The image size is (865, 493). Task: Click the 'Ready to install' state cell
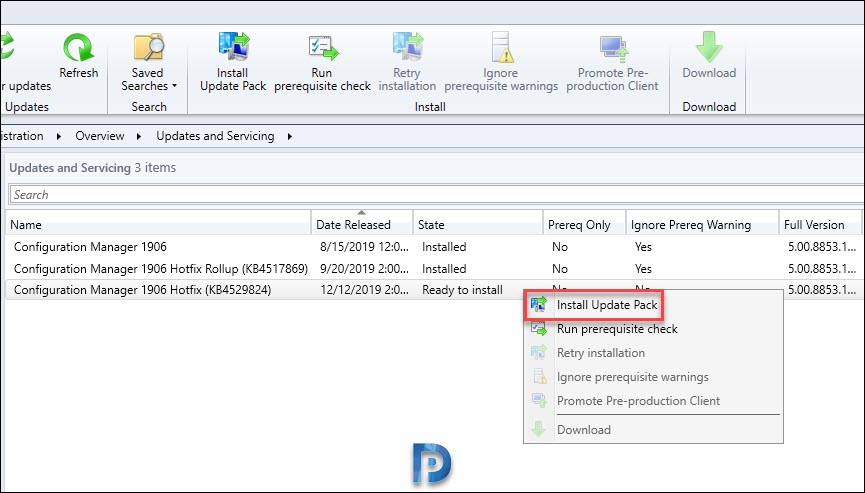pyautogui.click(x=462, y=290)
